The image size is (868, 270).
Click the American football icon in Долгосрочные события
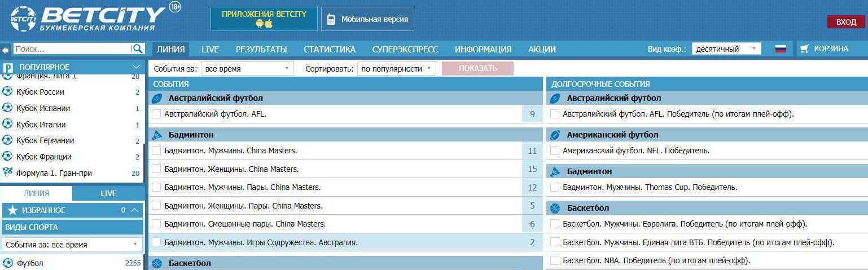point(555,135)
